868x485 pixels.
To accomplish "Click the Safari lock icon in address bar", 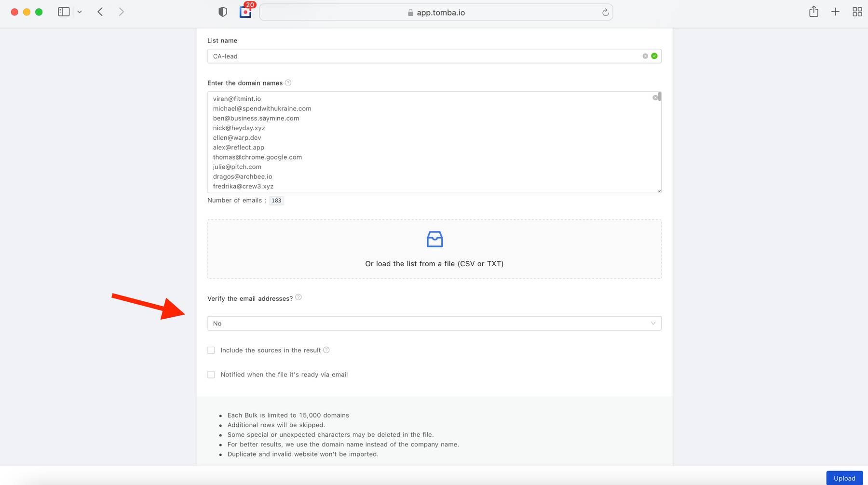I will (x=410, y=13).
